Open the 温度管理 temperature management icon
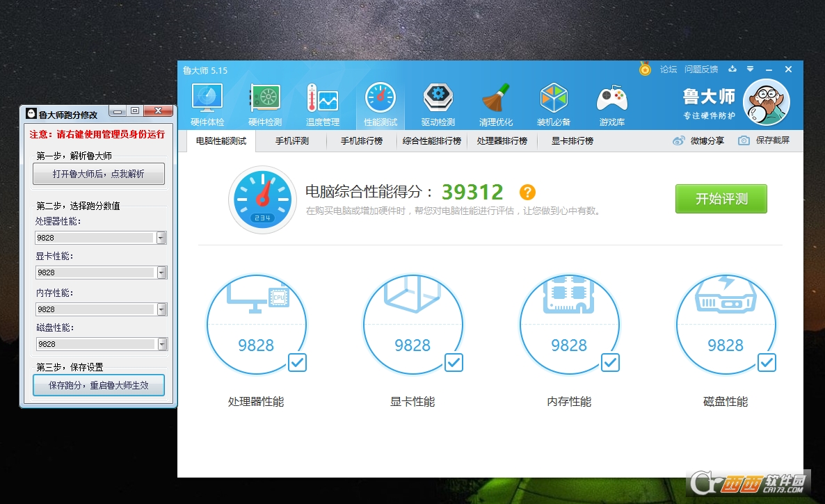This screenshot has width=825, height=504. (323, 104)
